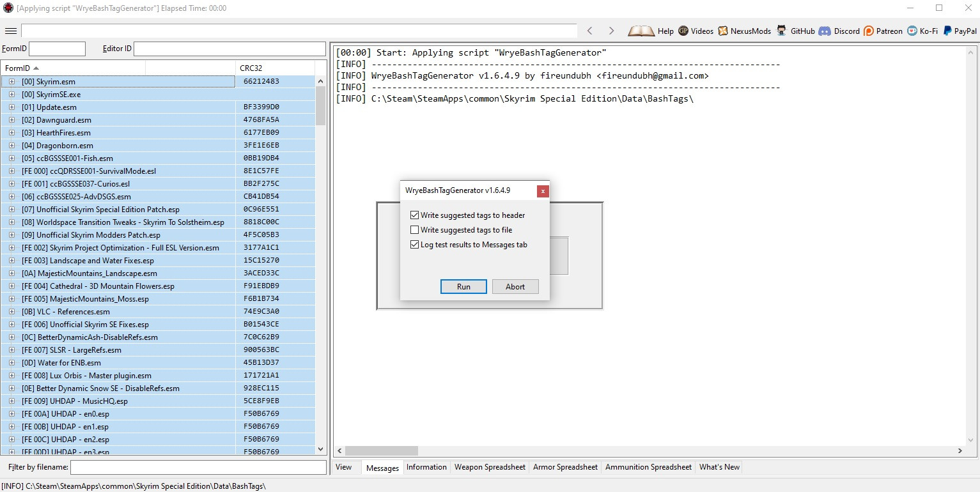Select ccQDRSSE001-SurvivalMode.esl row
The width and height of the screenshot is (980, 492).
pos(158,171)
